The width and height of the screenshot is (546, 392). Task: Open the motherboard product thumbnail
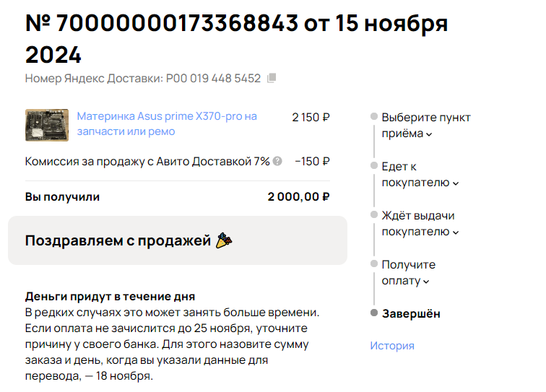tap(47, 125)
